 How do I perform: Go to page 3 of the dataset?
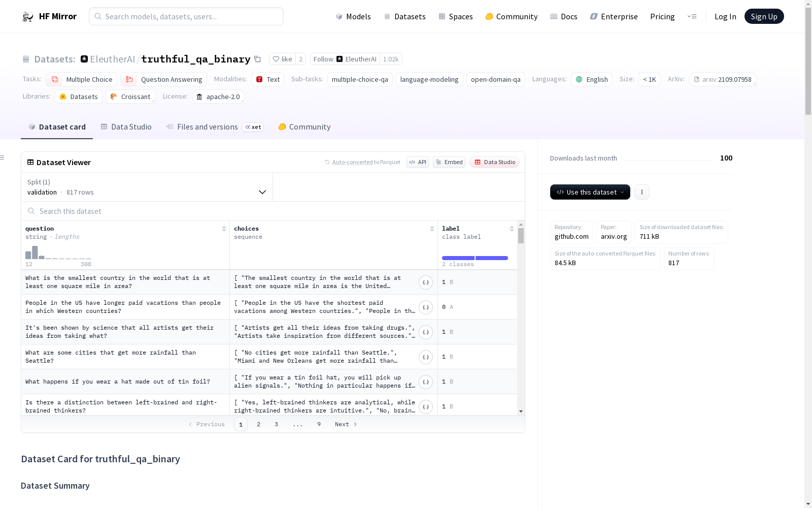(277, 424)
